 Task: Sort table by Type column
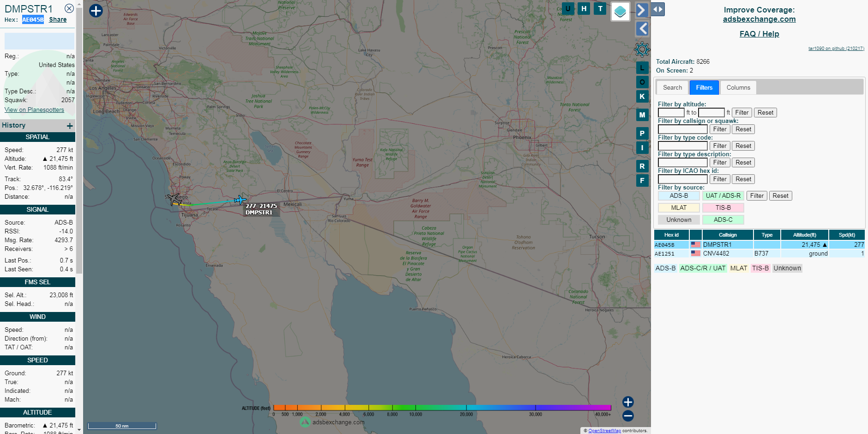pos(767,235)
